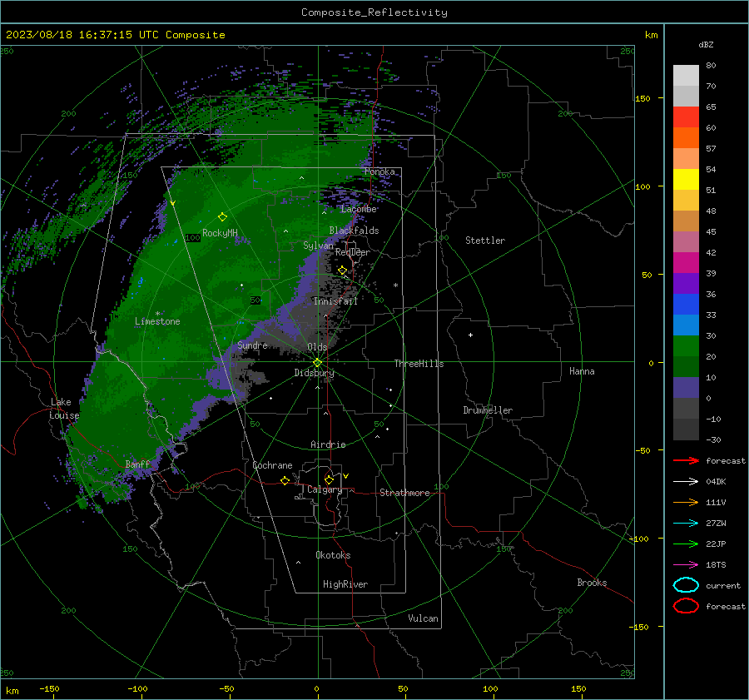The height and width of the screenshot is (700, 749).
Task: Click the Cochrane city label
Action: (272, 465)
